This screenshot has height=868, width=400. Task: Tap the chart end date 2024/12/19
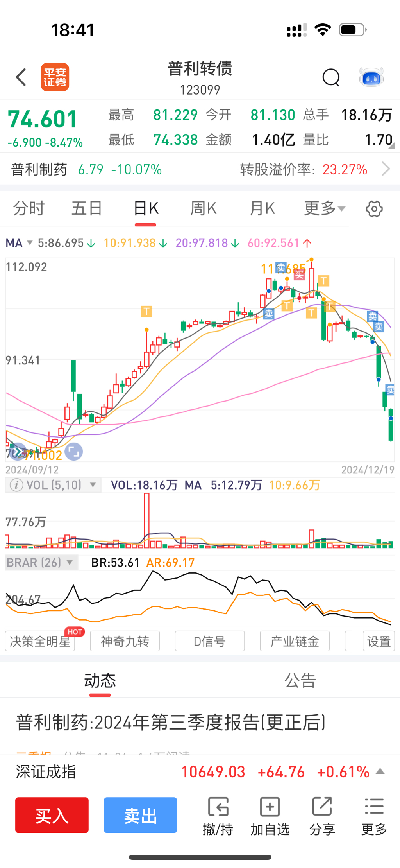click(x=368, y=470)
